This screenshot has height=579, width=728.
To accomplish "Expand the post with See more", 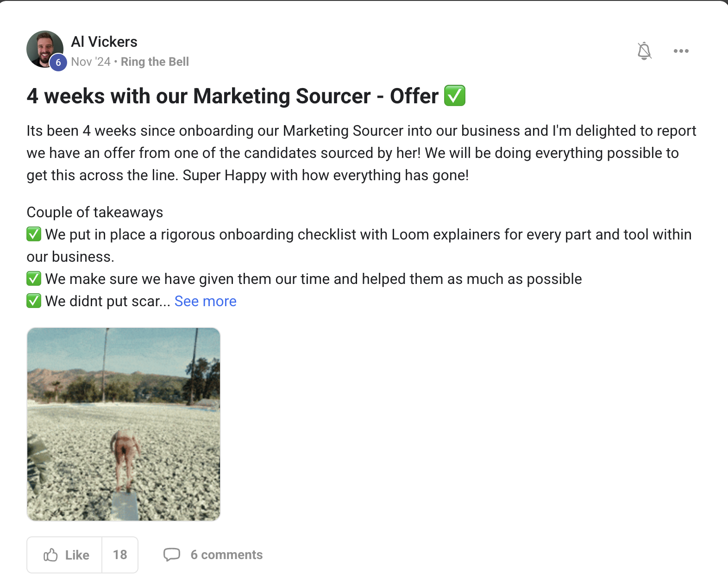I will click(205, 302).
